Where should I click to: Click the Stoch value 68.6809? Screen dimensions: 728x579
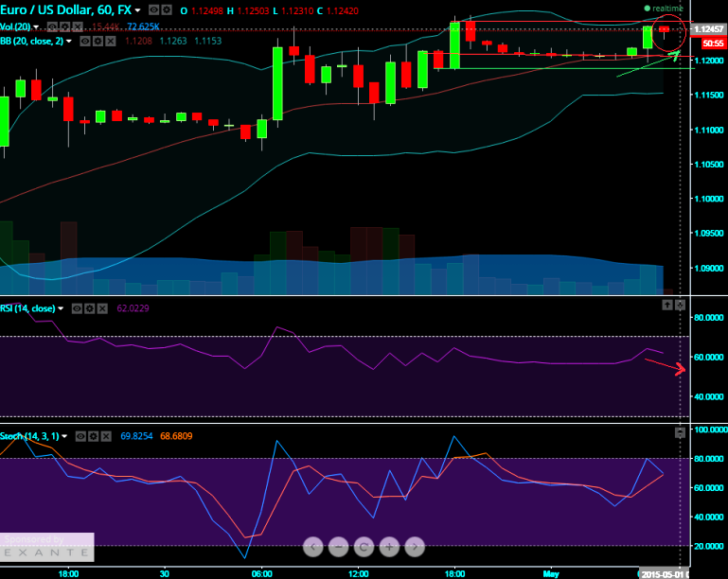(x=176, y=436)
